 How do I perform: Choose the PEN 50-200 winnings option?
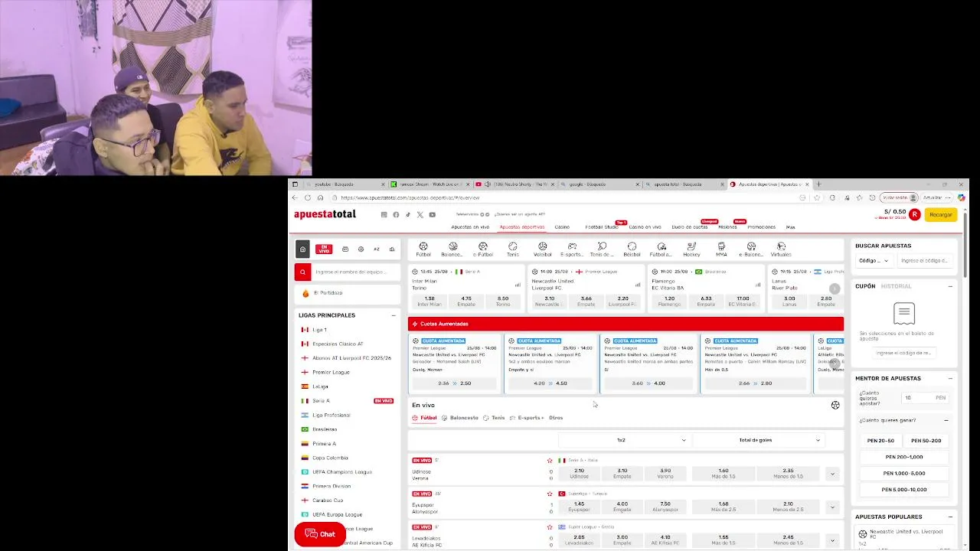click(926, 441)
